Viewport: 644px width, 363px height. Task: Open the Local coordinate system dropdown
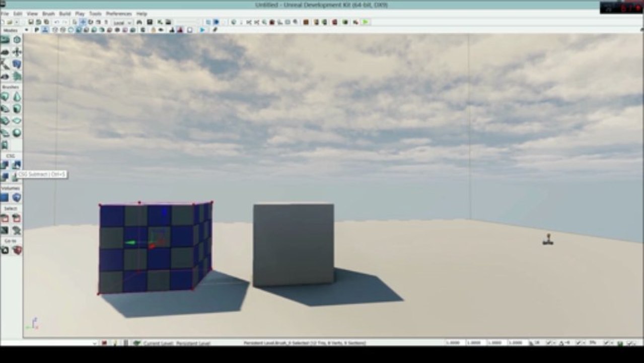(122, 23)
